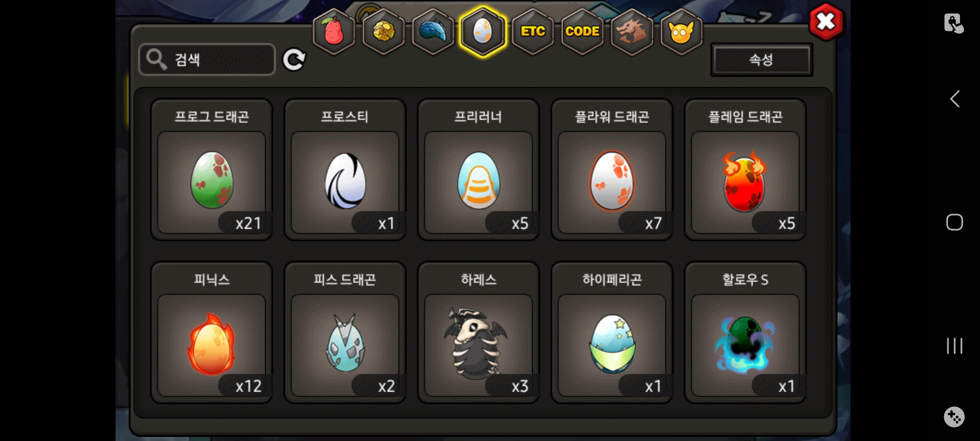Open the blue dragon head category tab
The height and width of the screenshot is (441, 980).
pyautogui.click(x=433, y=31)
